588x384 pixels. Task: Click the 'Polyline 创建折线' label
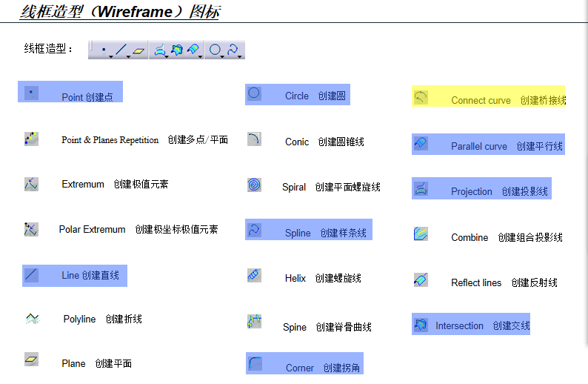pyautogui.click(x=102, y=319)
